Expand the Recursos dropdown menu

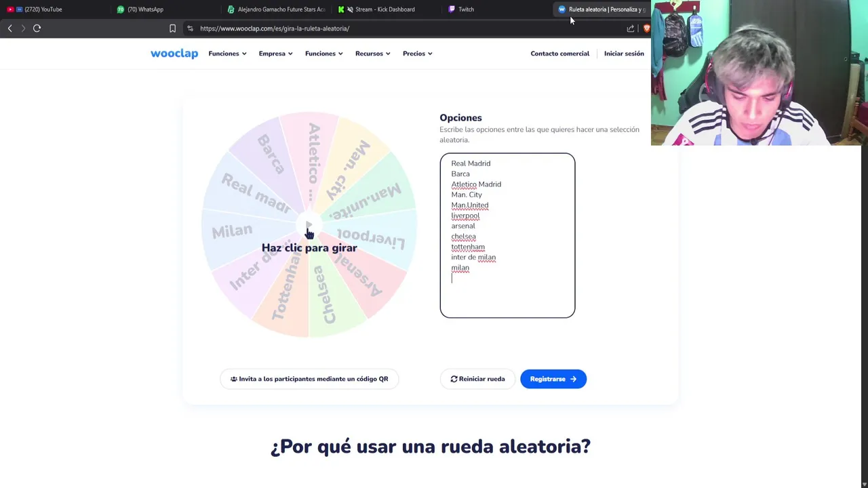(x=372, y=54)
